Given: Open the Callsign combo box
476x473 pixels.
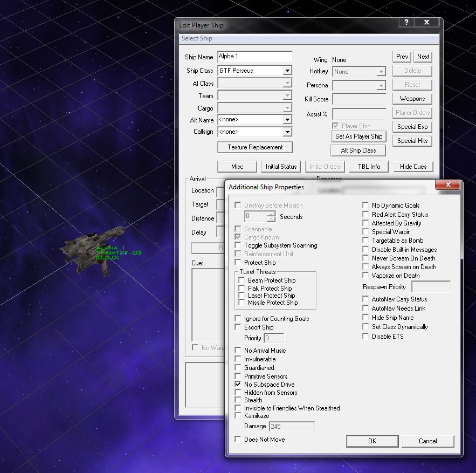Looking at the screenshot, I should coord(287,132).
